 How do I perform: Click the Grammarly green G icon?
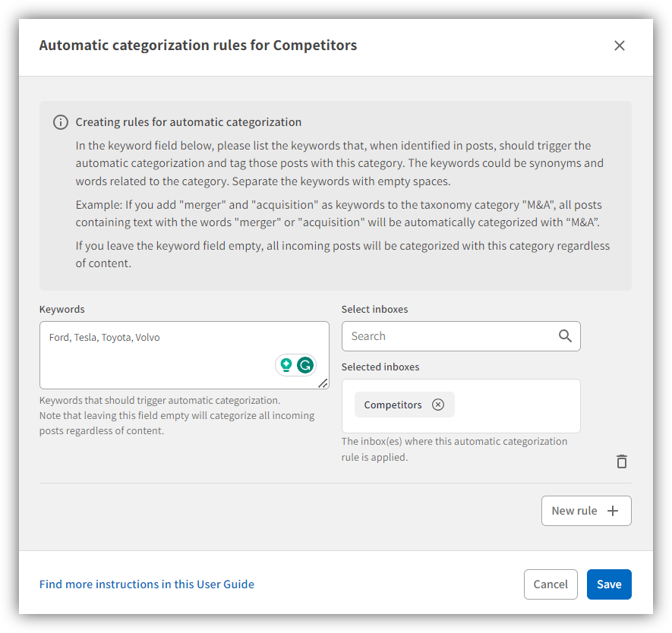tap(305, 365)
